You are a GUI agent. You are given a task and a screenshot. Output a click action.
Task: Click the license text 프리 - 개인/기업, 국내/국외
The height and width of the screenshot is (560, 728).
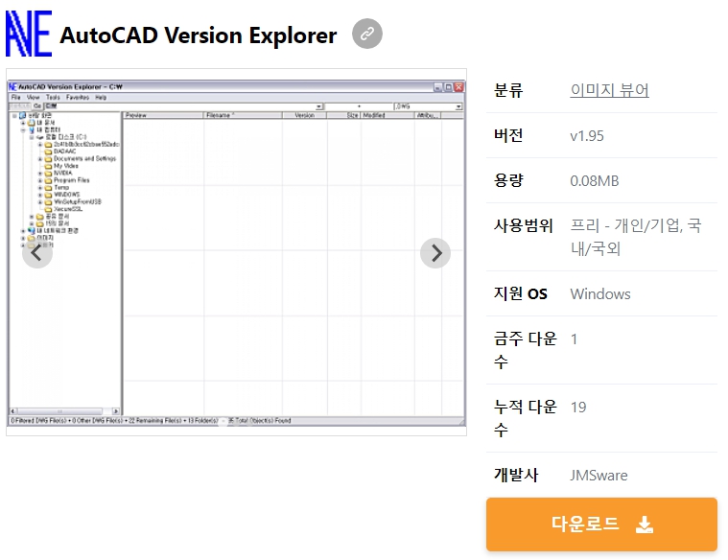coord(636,237)
